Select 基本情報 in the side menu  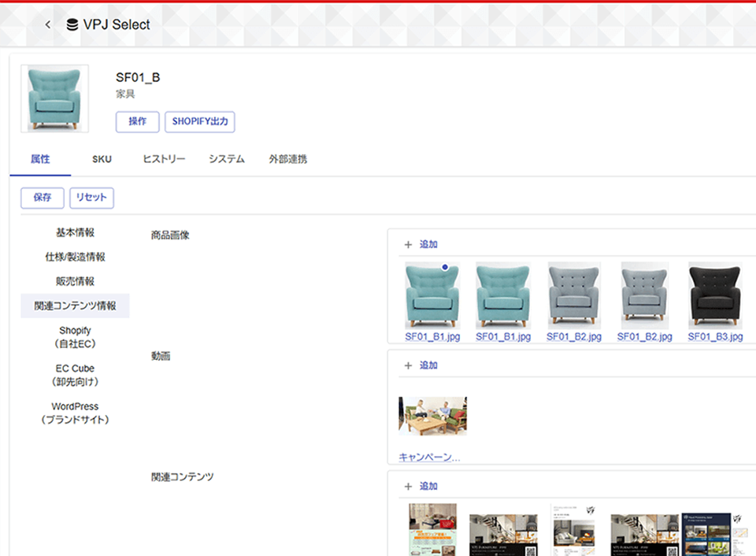(76, 232)
